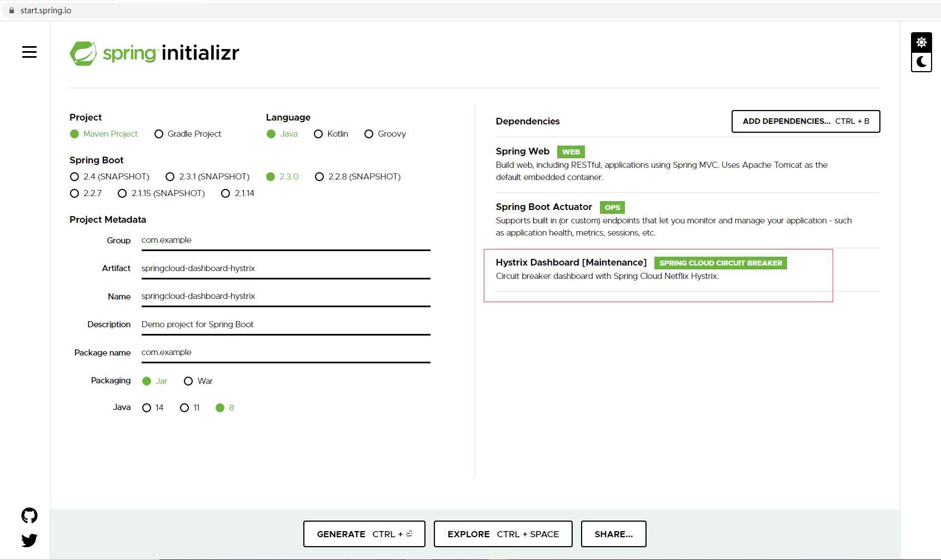Select Spring Boot 2.3.1 (SNAPSHOT)

point(208,177)
